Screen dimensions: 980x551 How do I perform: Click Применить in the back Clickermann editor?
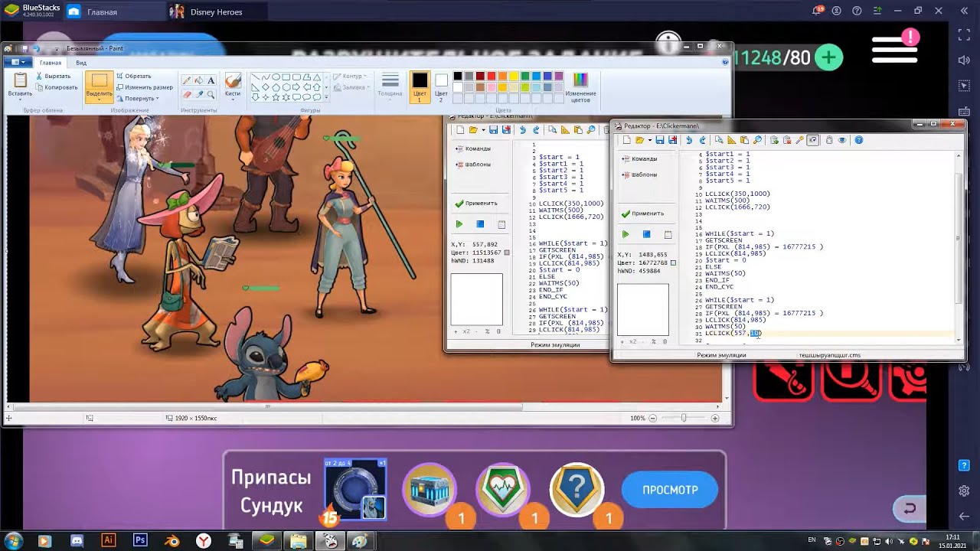(475, 204)
